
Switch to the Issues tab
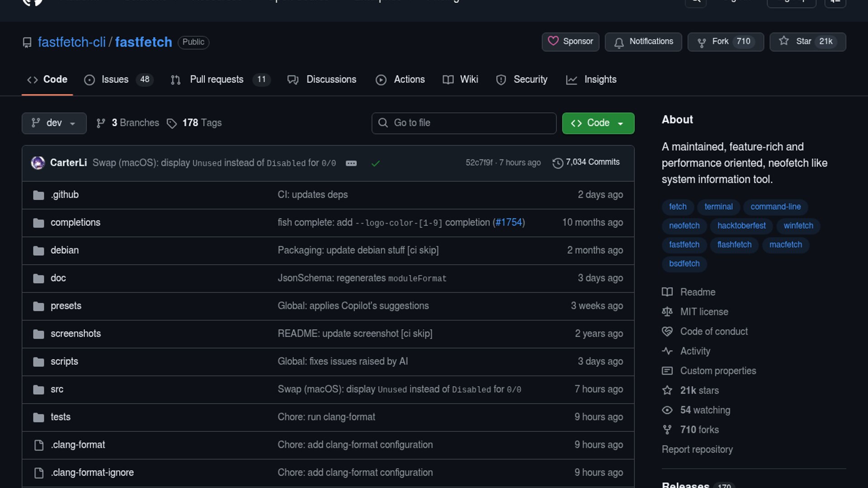click(115, 80)
